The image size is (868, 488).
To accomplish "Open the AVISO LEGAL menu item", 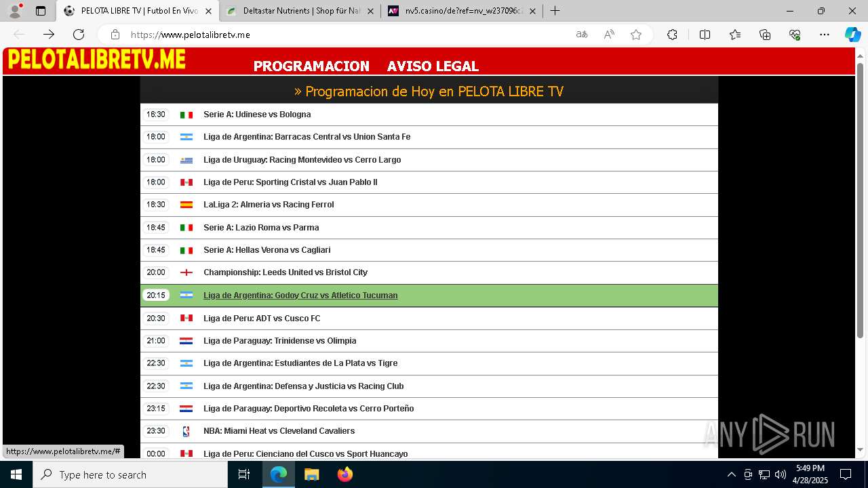I will tap(433, 66).
